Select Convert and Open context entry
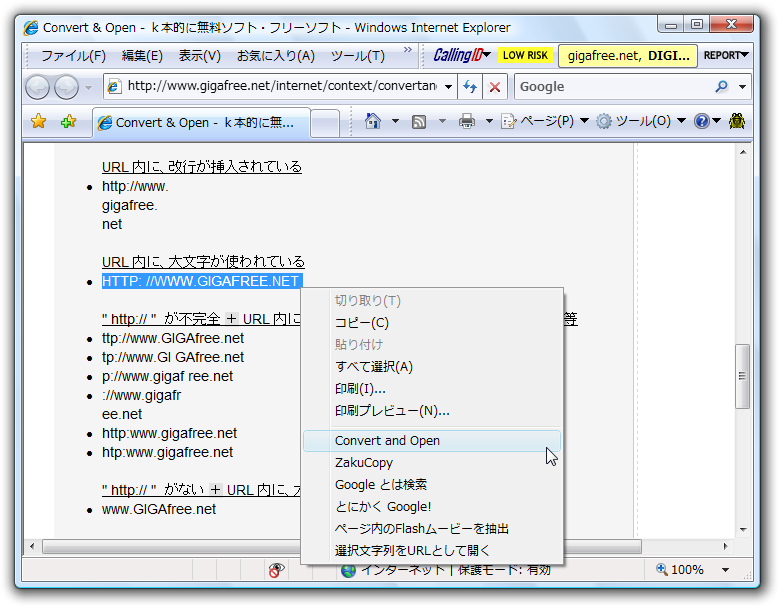The width and height of the screenshot is (780, 607). click(432, 441)
